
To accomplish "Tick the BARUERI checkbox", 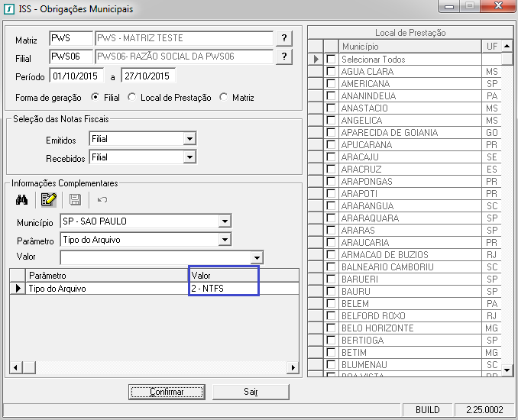I will point(331,279).
